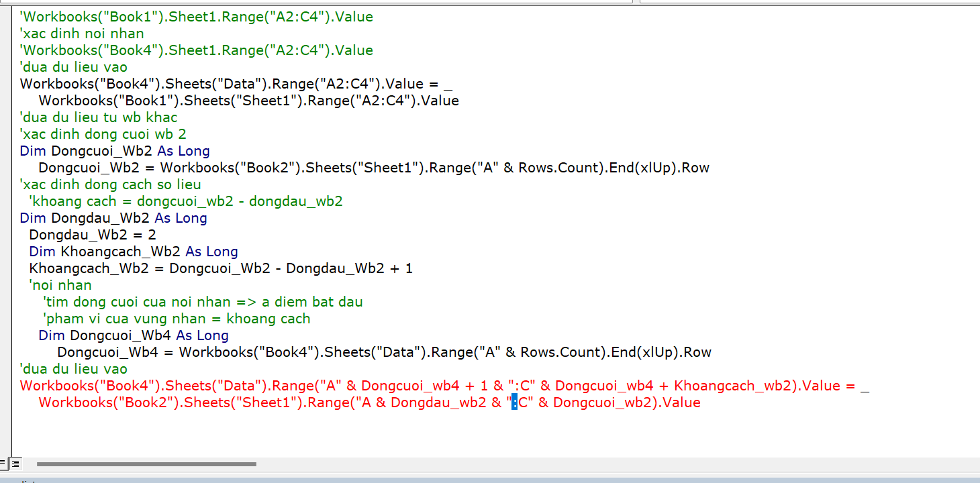Click the Dongcuoi_Wb2 = Workbooks("Book2") assignment line

[x=374, y=168]
